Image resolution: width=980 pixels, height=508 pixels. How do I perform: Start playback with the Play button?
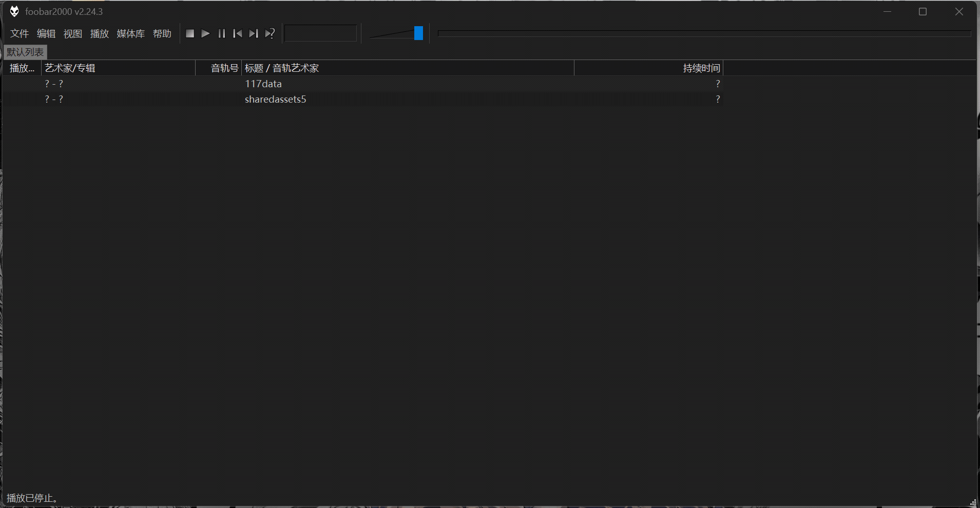point(205,33)
